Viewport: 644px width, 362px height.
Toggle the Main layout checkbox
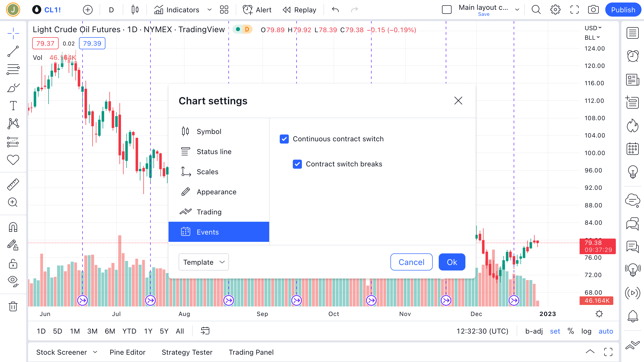click(x=447, y=10)
